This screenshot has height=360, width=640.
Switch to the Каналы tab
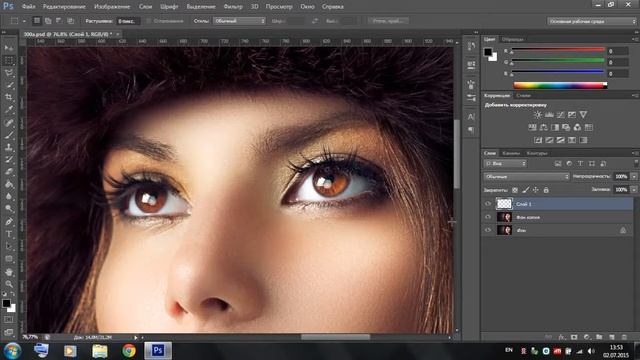point(511,153)
